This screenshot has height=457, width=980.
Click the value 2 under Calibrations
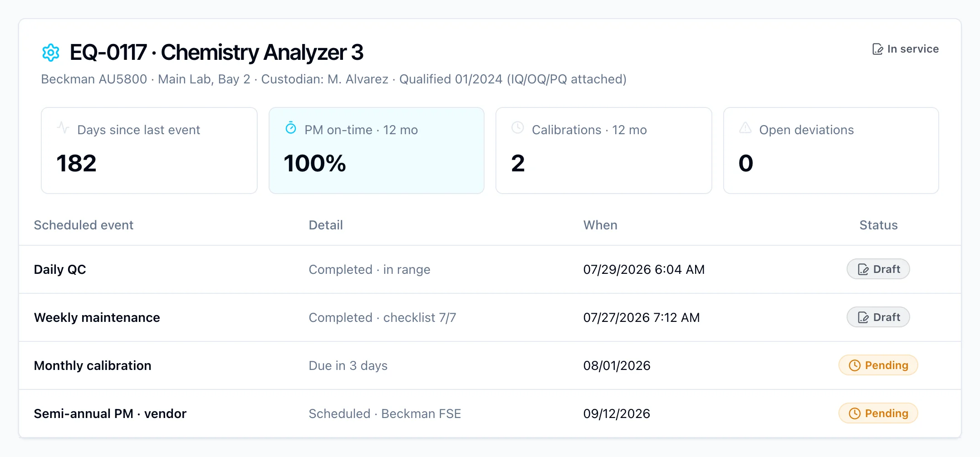click(x=518, y=163)
